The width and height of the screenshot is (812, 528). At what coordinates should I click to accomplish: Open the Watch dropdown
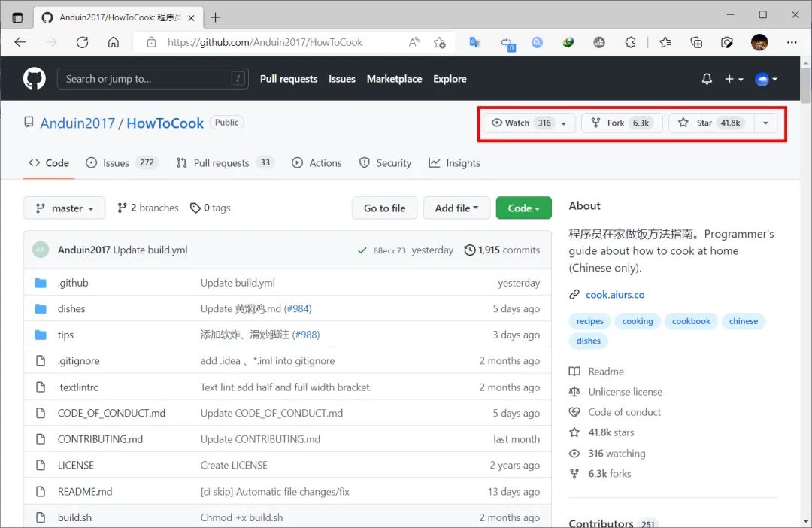[x=529, y=123]
